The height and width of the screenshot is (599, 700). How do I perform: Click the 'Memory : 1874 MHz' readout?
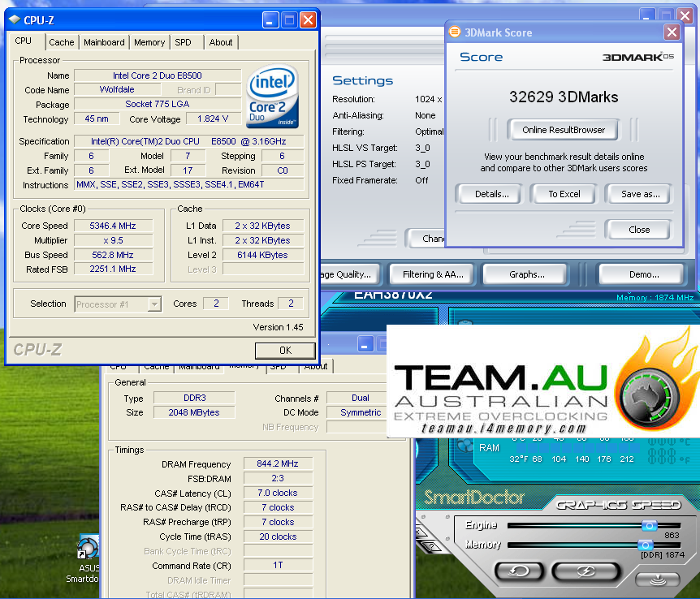655,298
